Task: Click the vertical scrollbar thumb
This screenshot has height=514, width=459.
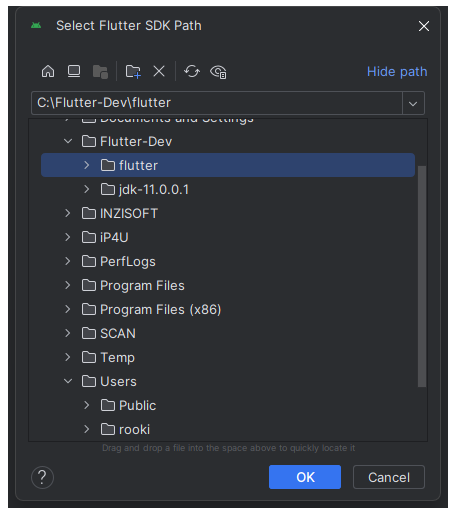Action: 422,276
